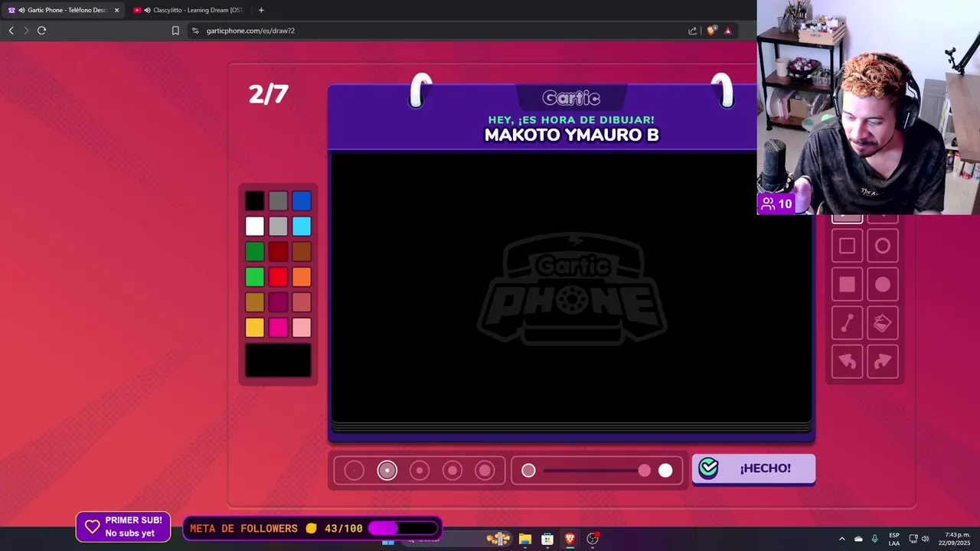Viewport: 980px width, 551px height.
Task: Pick the salmon color swatch
Action: pyautogui.click(x=302, y=302)
